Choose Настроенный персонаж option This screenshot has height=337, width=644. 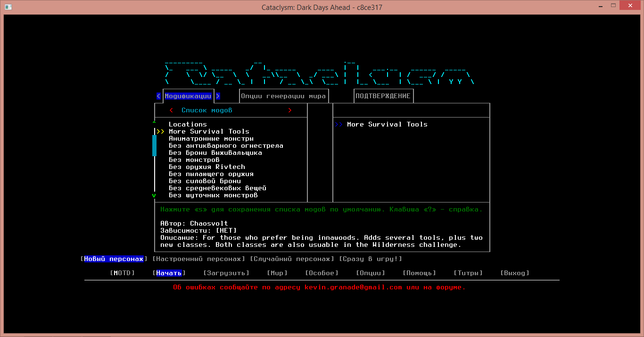click(x=199, y=259)
